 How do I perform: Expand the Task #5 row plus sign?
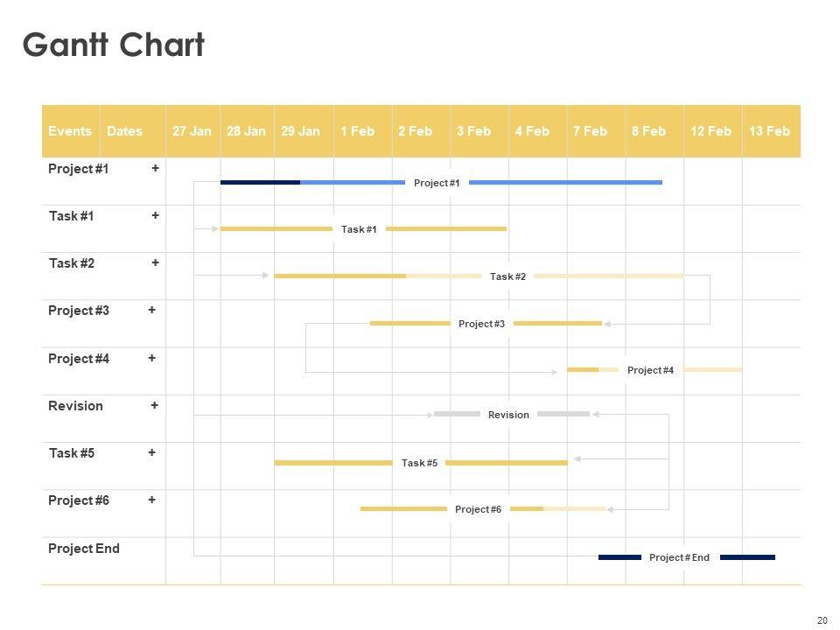152,452
